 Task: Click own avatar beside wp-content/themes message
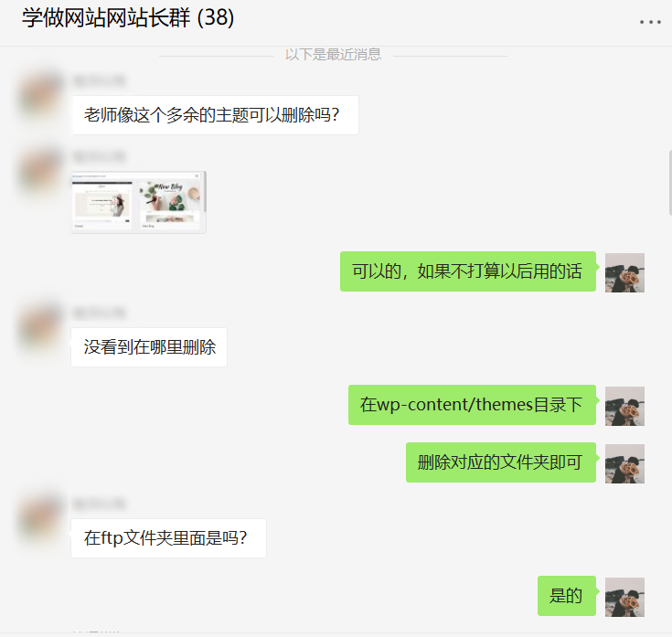pyautogui.click(x=624, y=406)
